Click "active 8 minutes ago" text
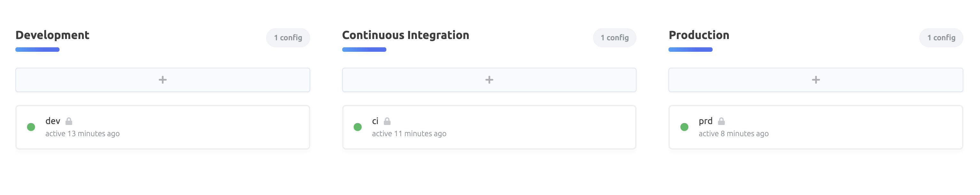980x195 pixels. point(733,133)
